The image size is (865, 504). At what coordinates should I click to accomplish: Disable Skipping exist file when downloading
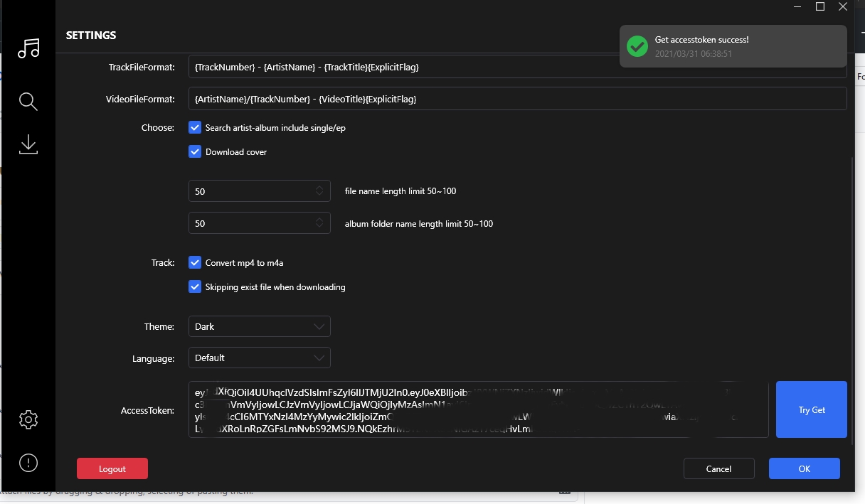195,286
